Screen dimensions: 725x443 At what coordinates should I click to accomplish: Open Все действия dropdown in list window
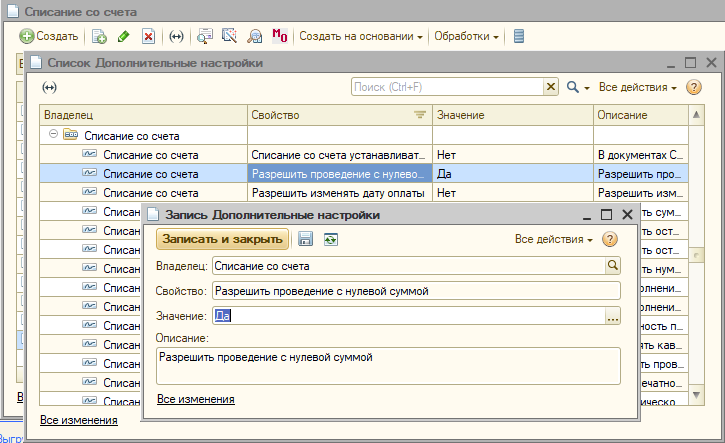click(x=637, y=88)
